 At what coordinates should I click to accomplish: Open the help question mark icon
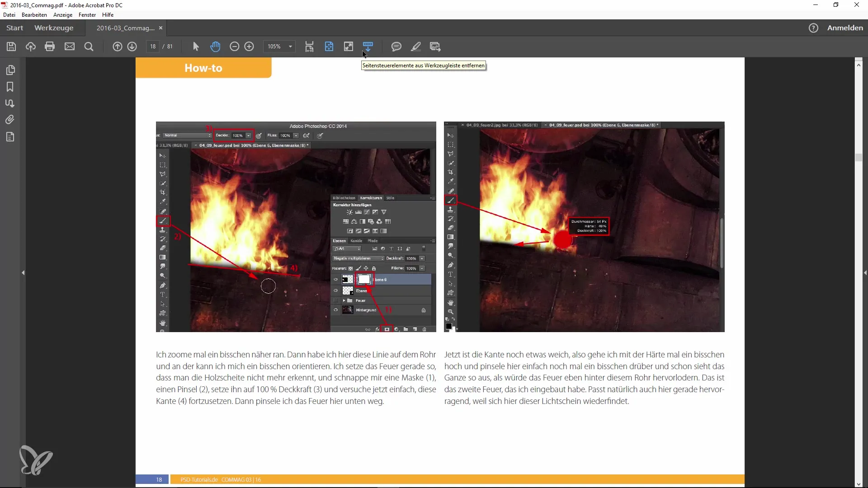pyautogui.click(x=813, y=28)
